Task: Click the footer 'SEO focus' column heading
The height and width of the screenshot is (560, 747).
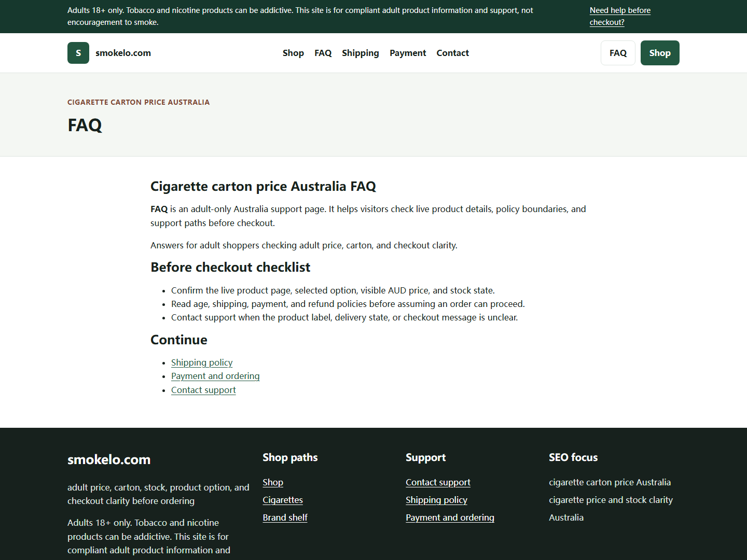Action: 573,457
